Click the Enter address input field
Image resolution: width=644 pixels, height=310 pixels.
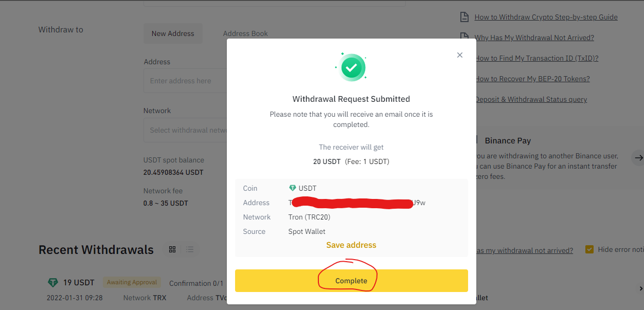pyautogui.click(x=185, y=81)
